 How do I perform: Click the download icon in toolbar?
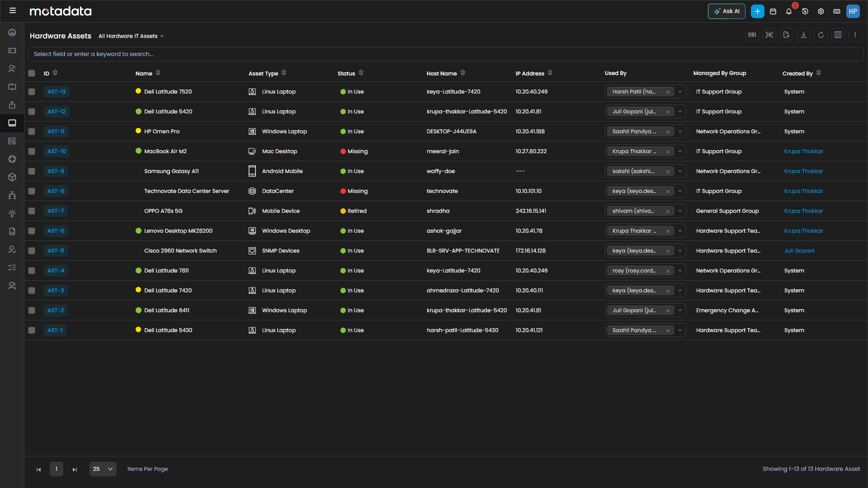[803, 35]
